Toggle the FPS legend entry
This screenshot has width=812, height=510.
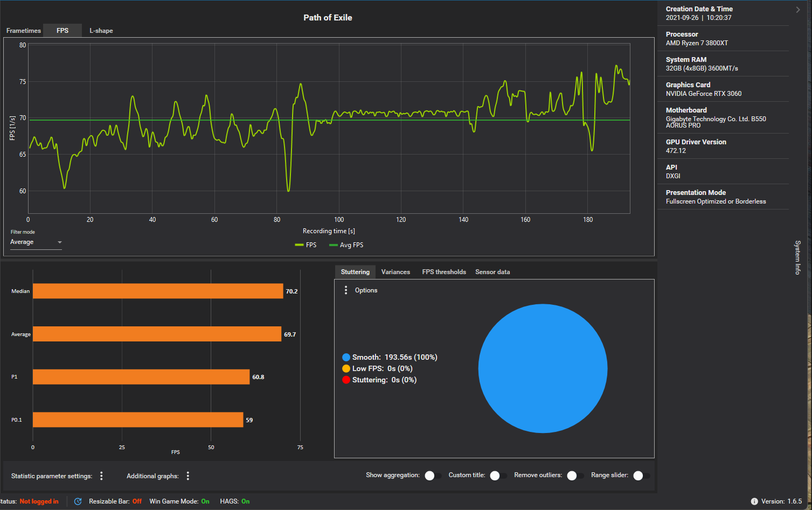(306, 245)
